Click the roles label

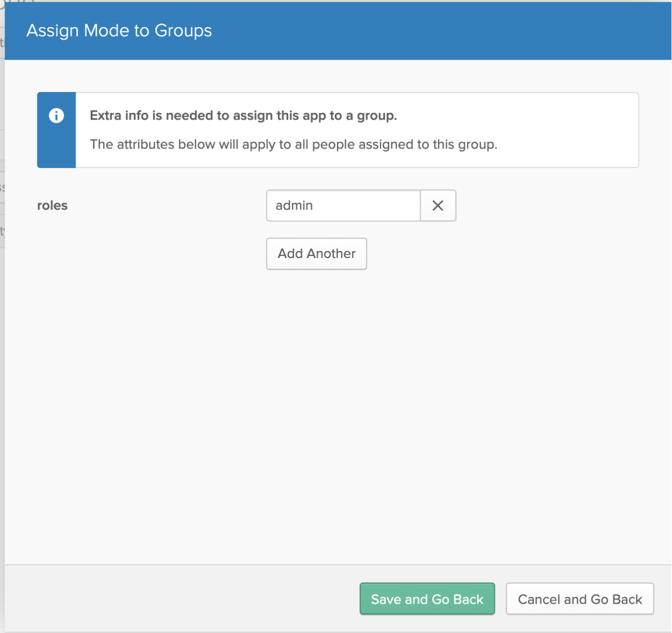click(52, 205)
